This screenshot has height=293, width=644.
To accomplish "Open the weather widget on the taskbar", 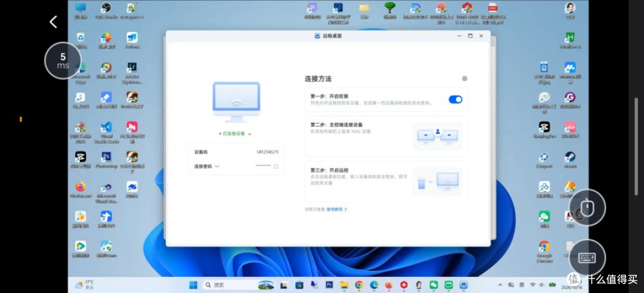I will tap(84, 285).
